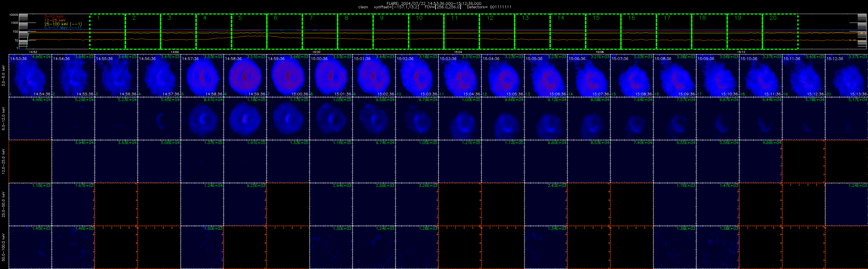Select interval 14 box on the light curve
The image size is (868, 269).
[x=568, y=32]
